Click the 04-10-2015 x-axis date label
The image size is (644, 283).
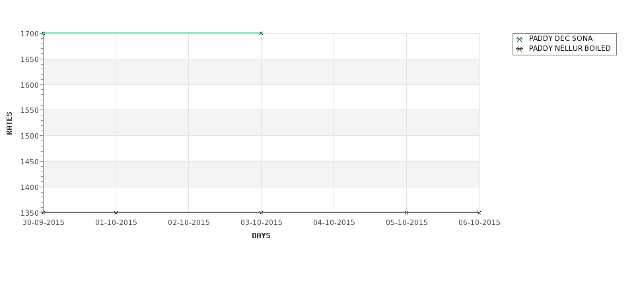point(334,223)
